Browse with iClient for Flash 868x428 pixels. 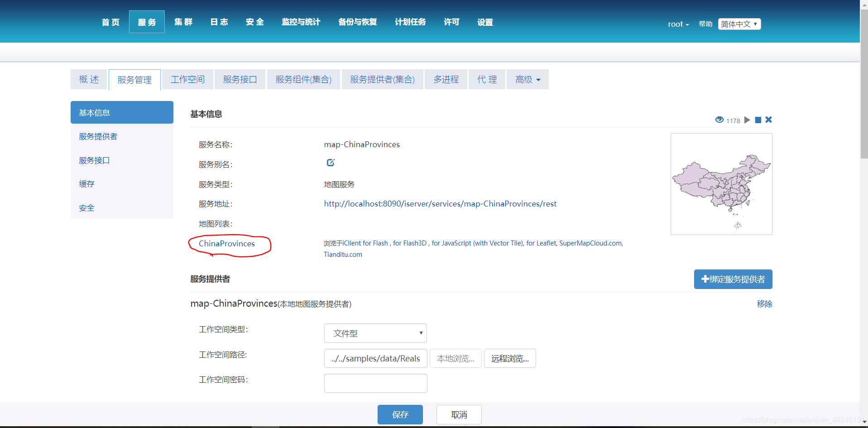[365, 243]
